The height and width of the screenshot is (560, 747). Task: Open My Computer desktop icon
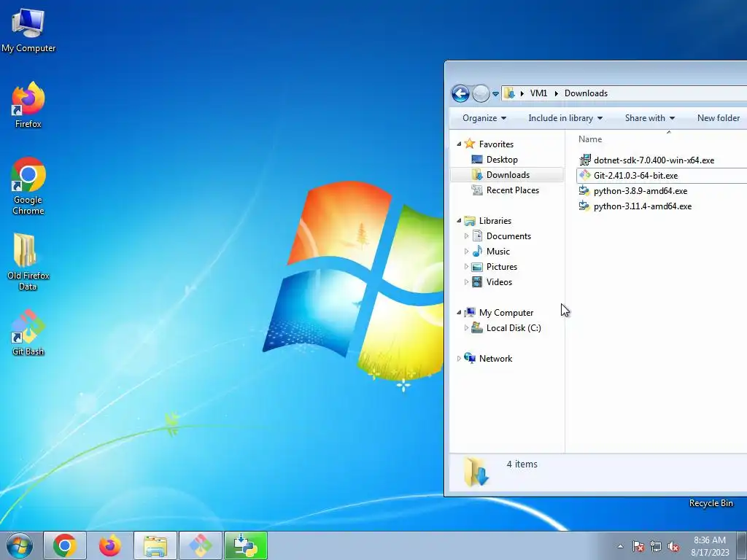click(28, 29)
